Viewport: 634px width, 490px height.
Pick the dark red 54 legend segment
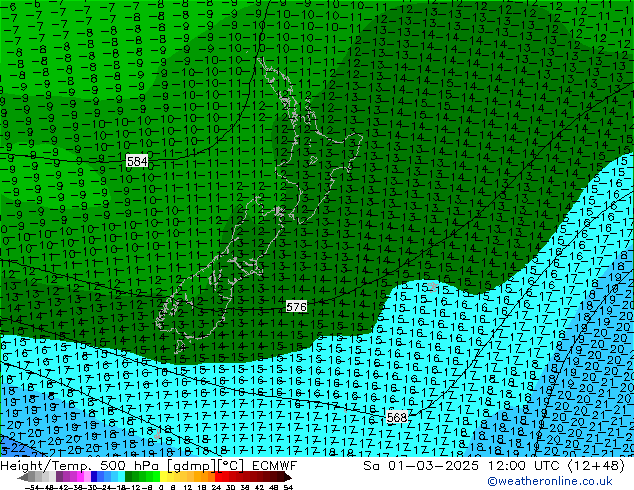click(x=283, y=477)
